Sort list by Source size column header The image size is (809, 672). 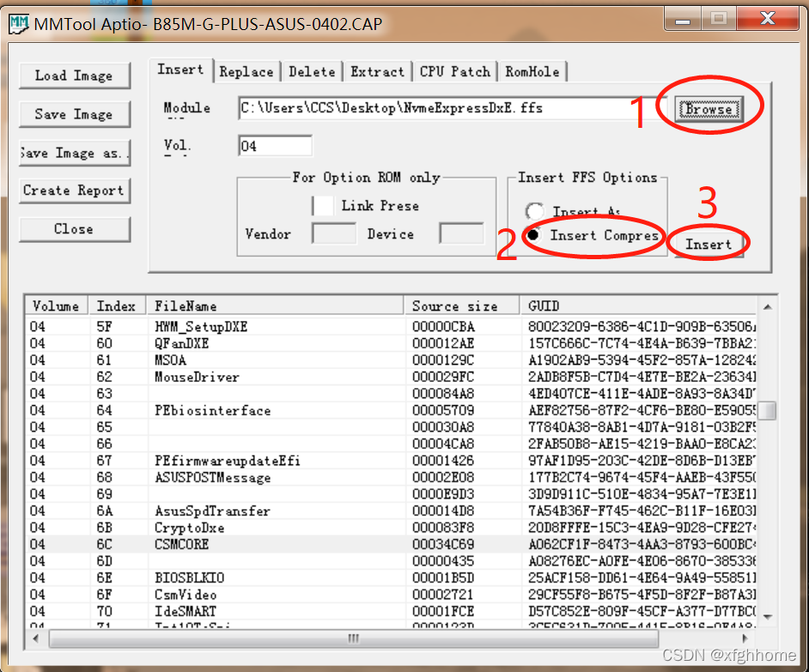tap(462, 306)
